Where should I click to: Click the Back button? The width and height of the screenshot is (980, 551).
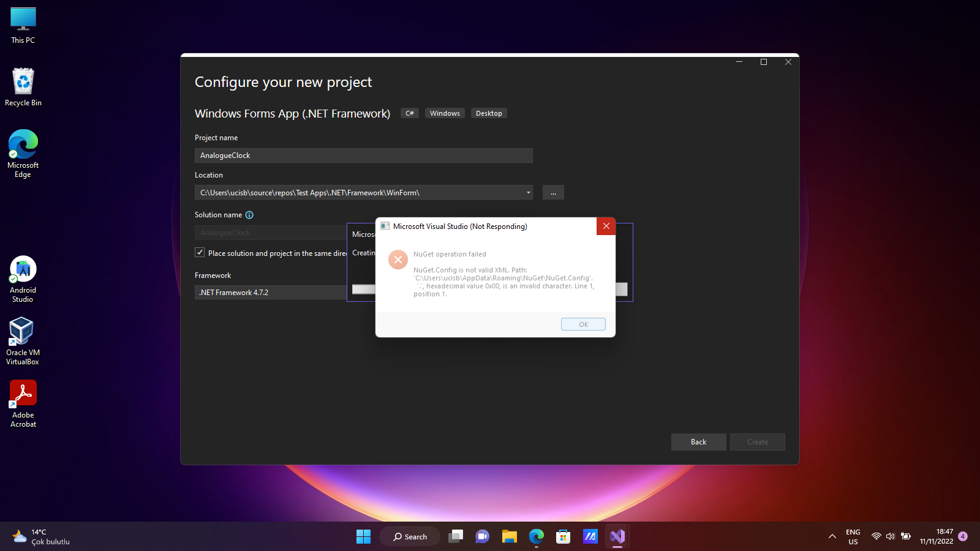coord(698,442)
